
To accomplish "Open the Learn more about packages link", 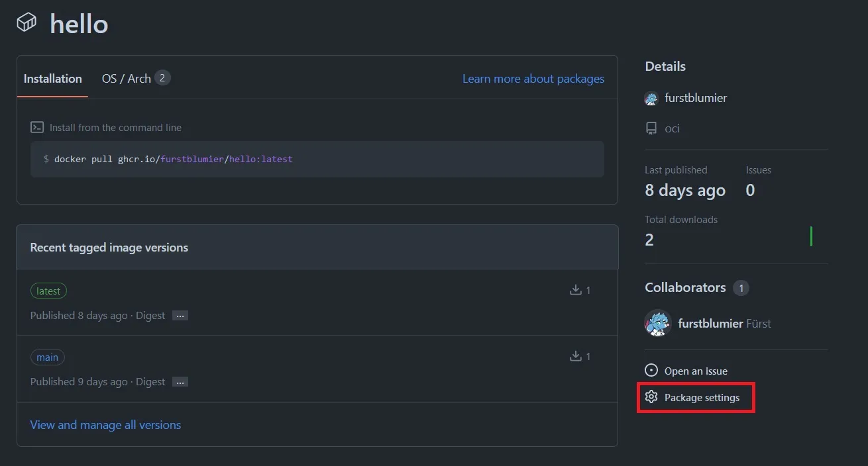I will 533,79.
